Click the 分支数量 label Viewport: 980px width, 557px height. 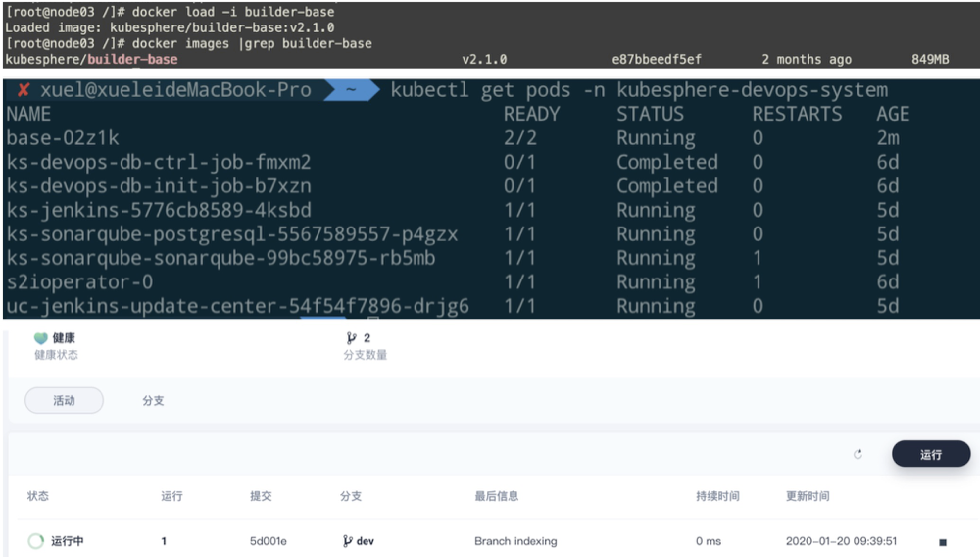tap(365, 355)
